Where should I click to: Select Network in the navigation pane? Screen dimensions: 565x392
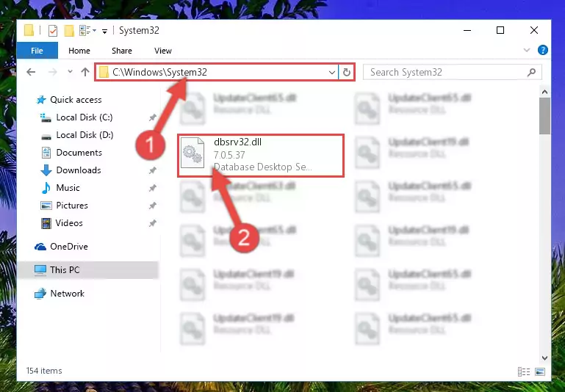(x=67, y=294)
